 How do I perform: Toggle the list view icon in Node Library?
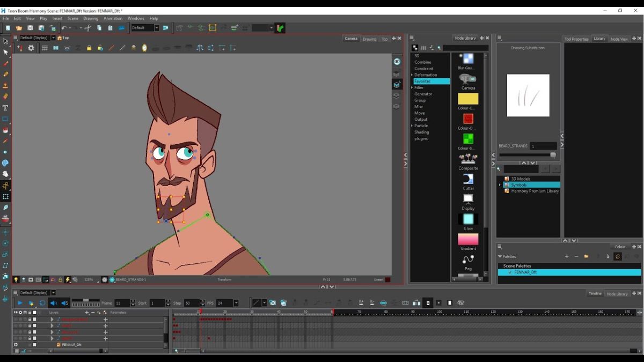[423, 48]
